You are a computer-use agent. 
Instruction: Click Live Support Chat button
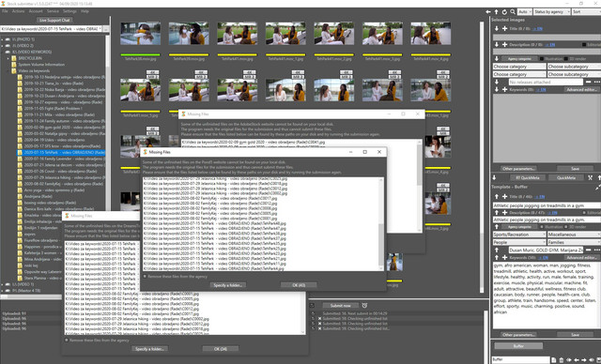(55, 21)
